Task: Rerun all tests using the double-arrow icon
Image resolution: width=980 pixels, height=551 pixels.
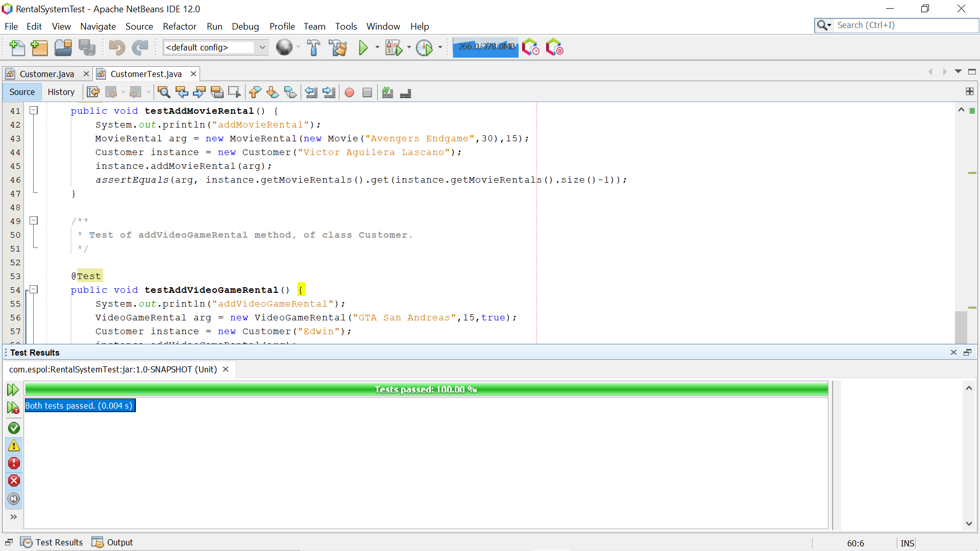Action: 13,389
